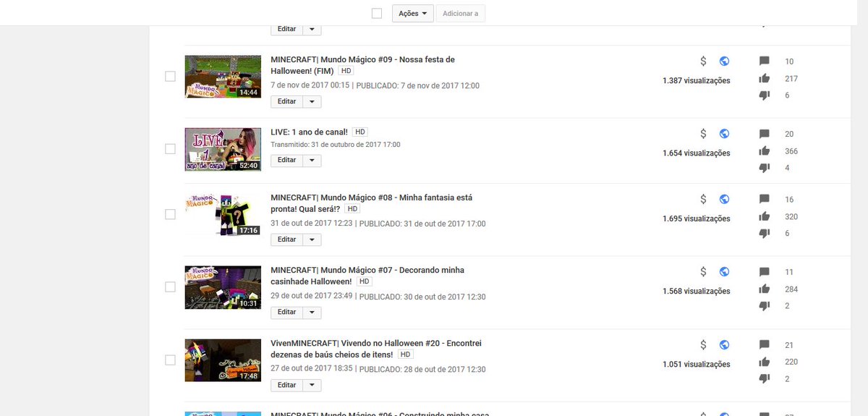Expand Editar arrow for Mundo Mágico #07
This screenshot has height=416, width=868.
[x=312, y=313]
